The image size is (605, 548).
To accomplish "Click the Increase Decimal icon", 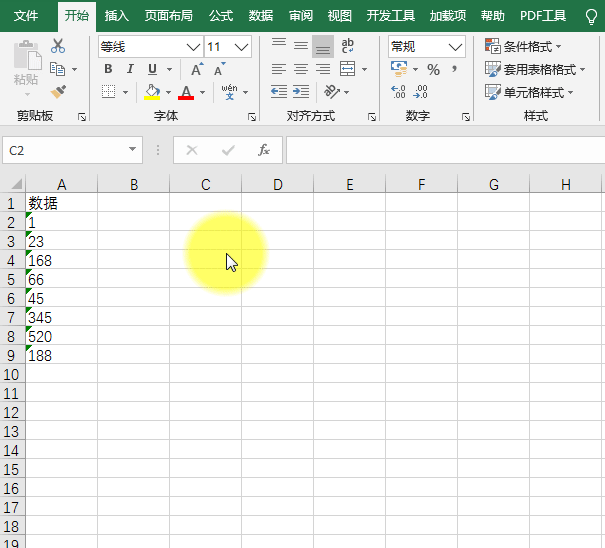I will [x=398, y=92].
